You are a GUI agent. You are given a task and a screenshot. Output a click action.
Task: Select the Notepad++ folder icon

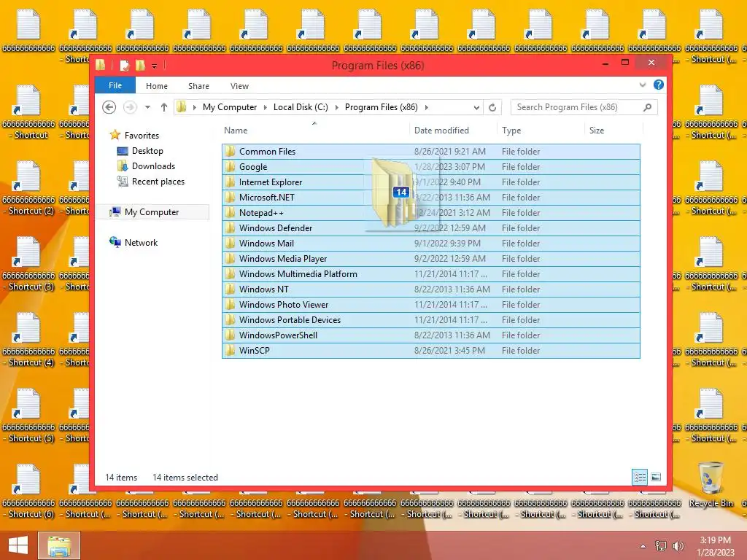(x=231, y=212)
